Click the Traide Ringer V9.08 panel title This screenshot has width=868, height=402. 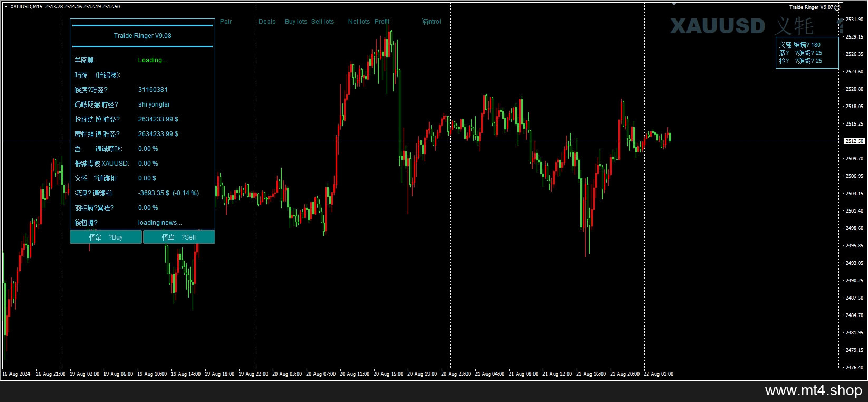[142, 36]
